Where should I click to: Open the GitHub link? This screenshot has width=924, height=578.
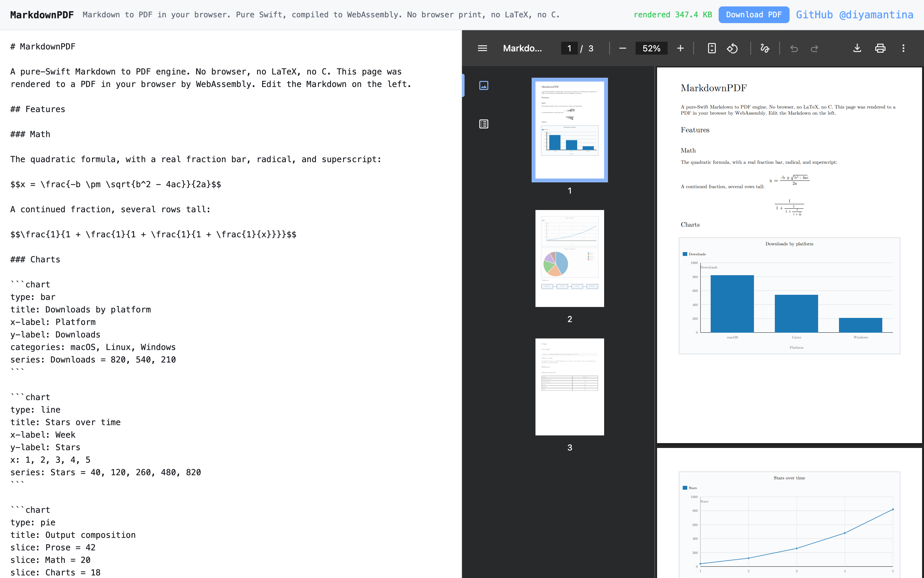[x=814, y=14]
